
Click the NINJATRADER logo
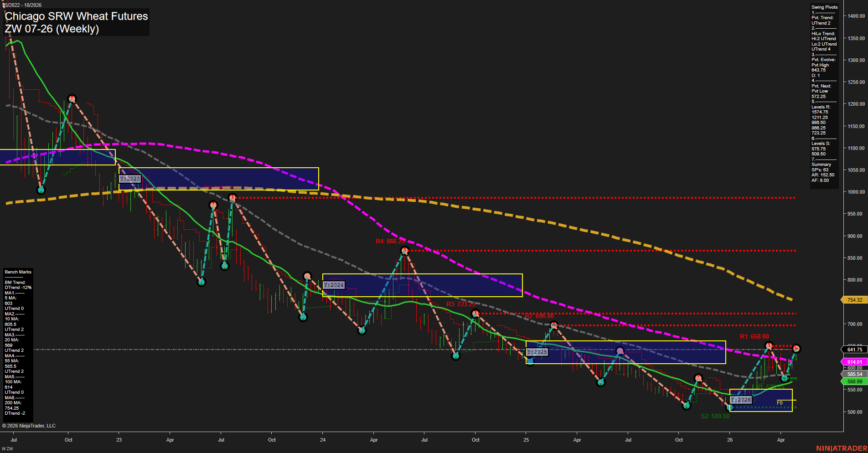tap(842, 448)
